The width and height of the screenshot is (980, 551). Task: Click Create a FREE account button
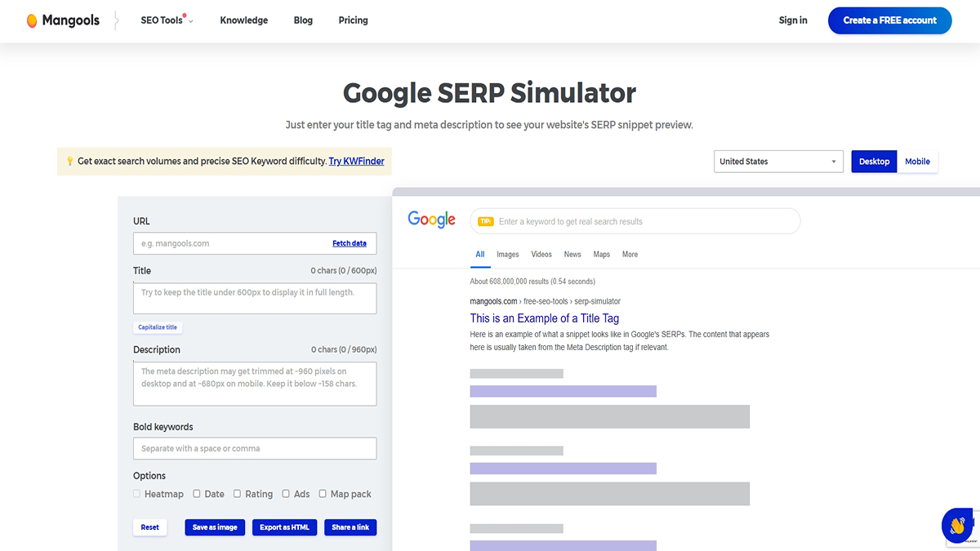pos(890,20)
